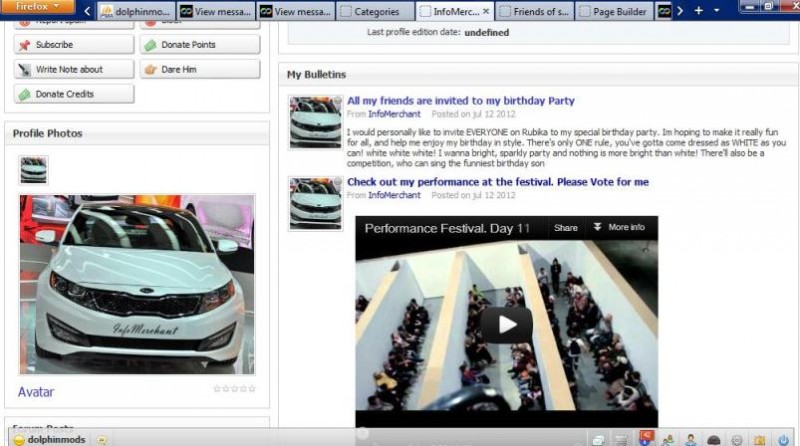Open the friends group icon in the bottom bar
Viewport: 800px width, 446px height.
[x=668, y=440]
